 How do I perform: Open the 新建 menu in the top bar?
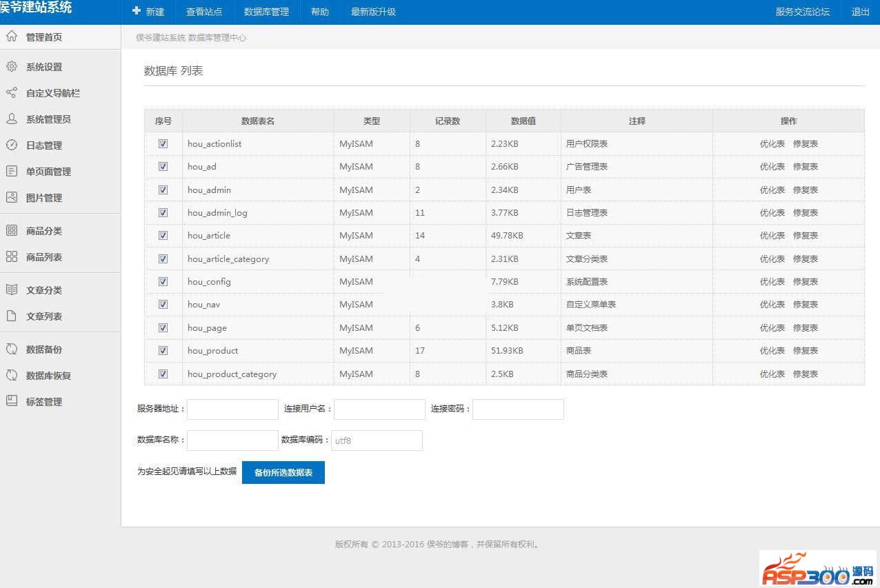[148, 12]
